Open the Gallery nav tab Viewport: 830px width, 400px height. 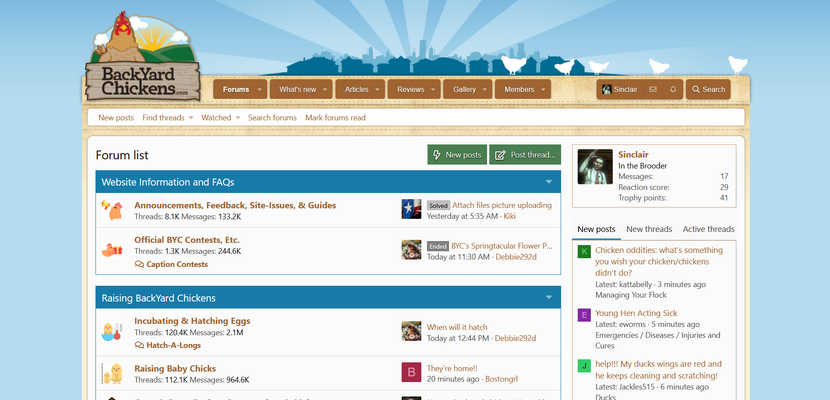[x=464, y=89]
